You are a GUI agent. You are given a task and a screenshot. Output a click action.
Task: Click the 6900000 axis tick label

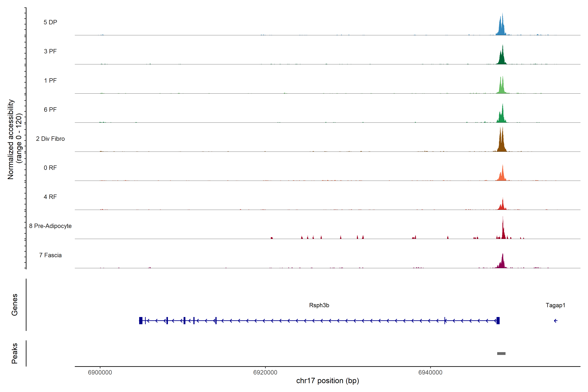(x=100, y=373)
